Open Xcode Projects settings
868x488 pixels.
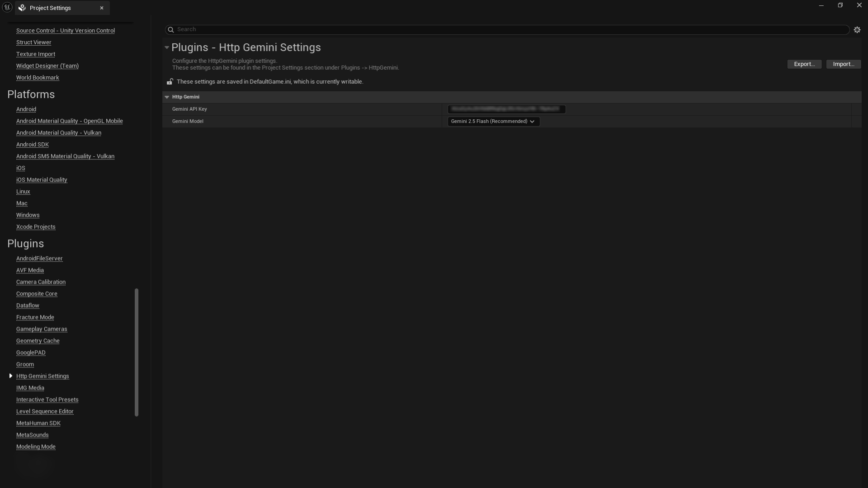pyautogui.click(x=36, y=227)
